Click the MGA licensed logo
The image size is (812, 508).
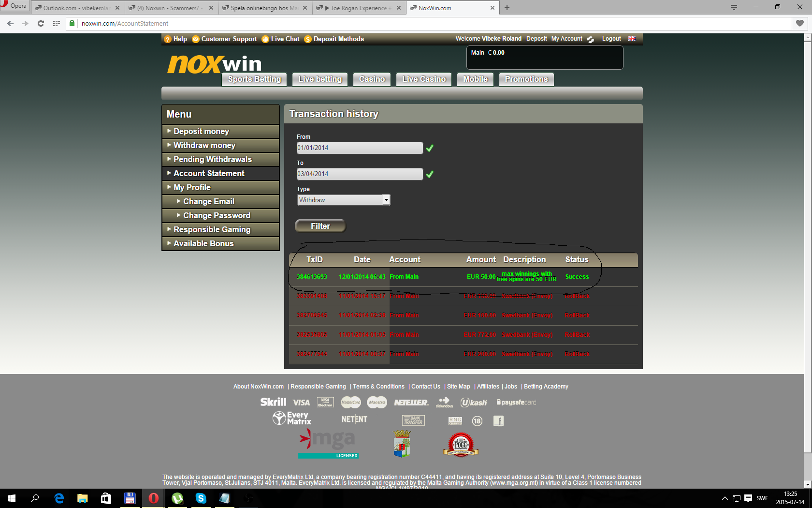click(x=328, y=444)
